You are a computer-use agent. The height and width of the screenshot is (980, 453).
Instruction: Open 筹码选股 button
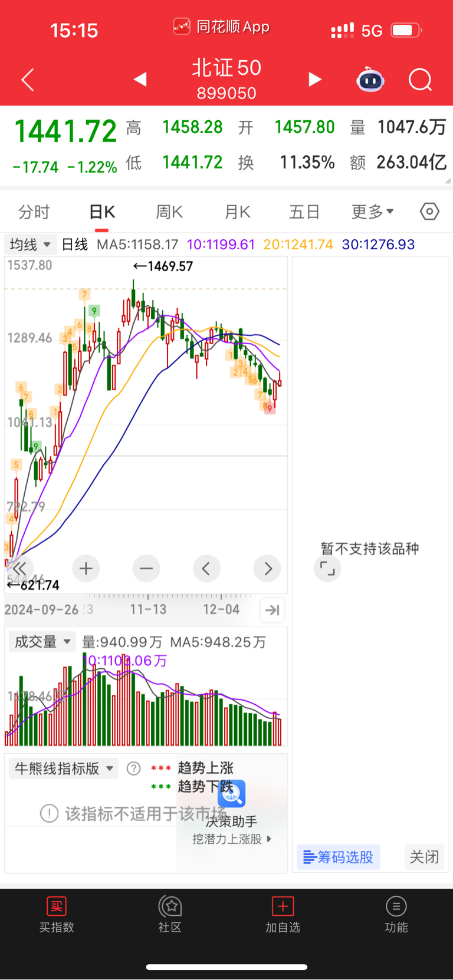(339, 857)
